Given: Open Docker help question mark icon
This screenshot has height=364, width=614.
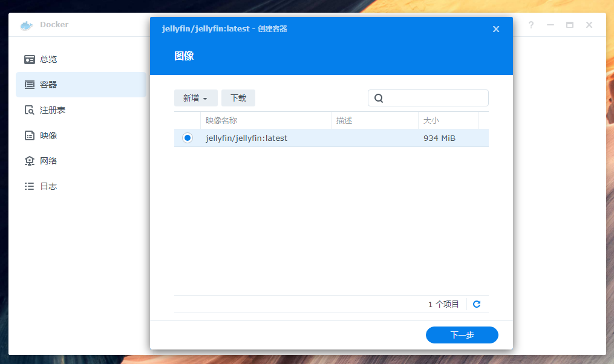Looking at the screenshot, I should (x=531, y=25).
